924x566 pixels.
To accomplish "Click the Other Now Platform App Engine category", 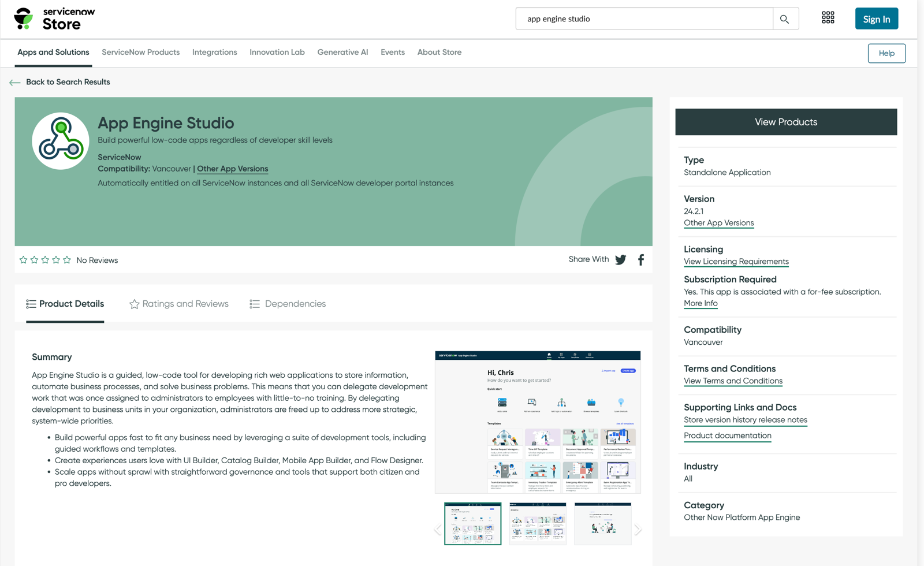I will [742, 517].
